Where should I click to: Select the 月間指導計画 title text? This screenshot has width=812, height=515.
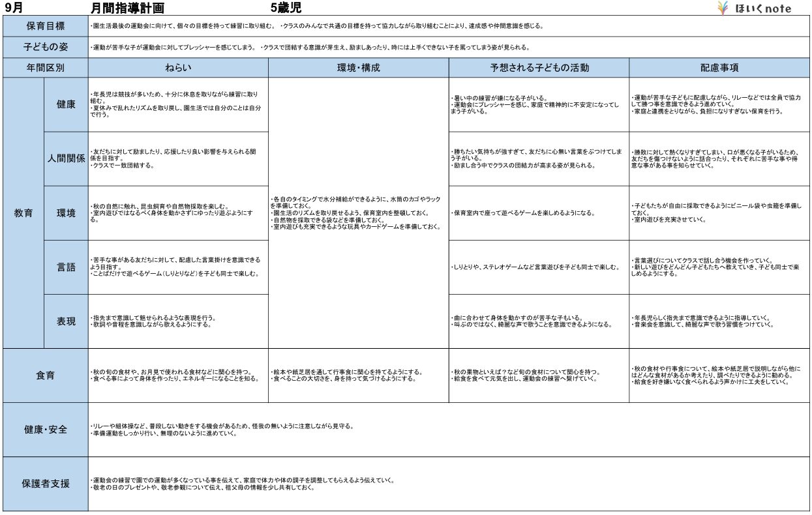[127, 8]
